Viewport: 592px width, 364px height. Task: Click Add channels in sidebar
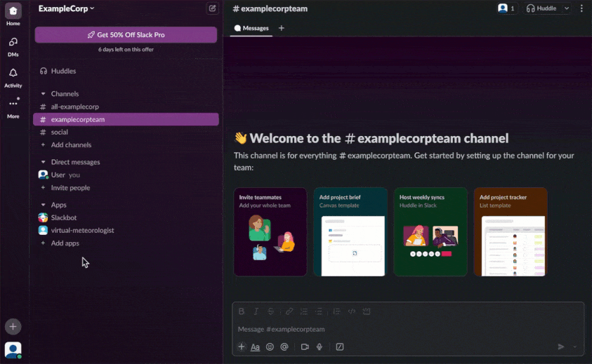point(125,145)
